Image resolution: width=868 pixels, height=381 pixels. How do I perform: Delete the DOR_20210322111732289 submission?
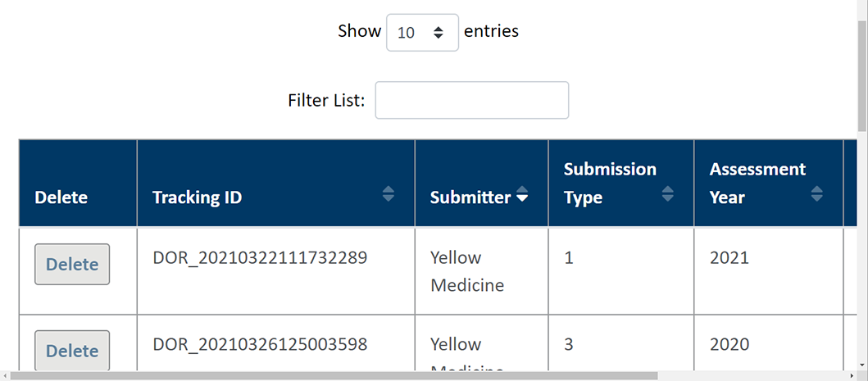(72, 265)
